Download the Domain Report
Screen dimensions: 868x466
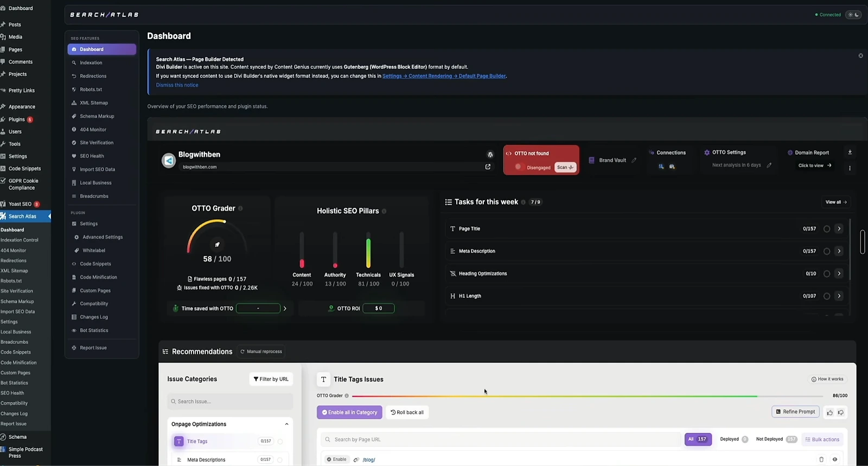(850, 152)
